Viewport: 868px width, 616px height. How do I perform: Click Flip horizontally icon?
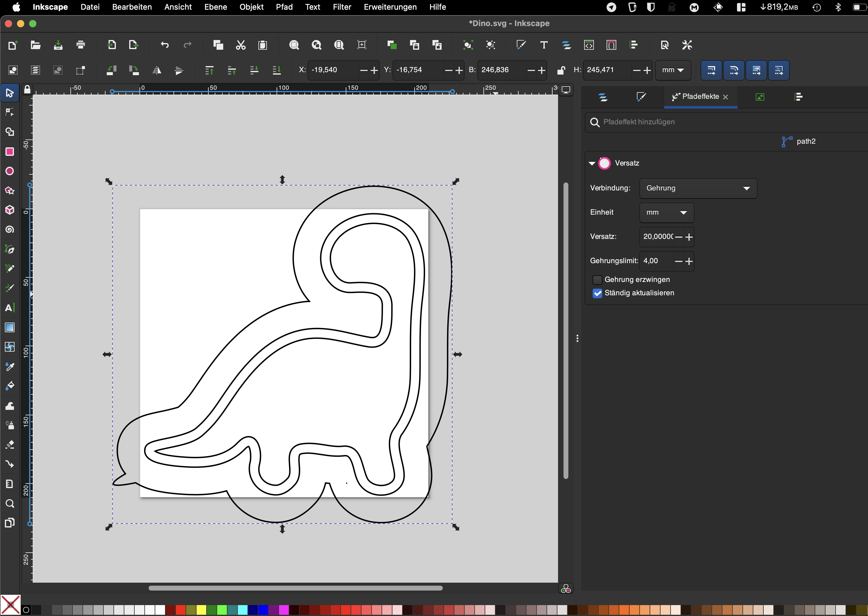[156, 70]
